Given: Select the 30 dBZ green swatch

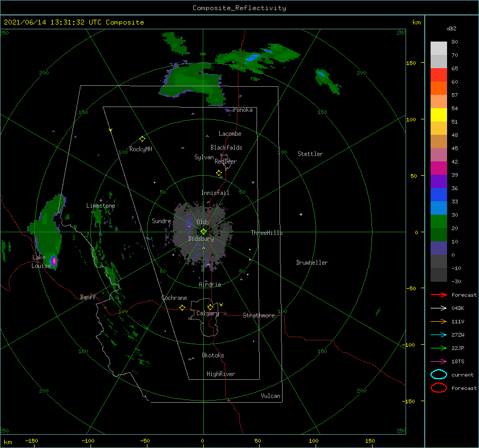Looking at the screenshot, I should 439,221.
